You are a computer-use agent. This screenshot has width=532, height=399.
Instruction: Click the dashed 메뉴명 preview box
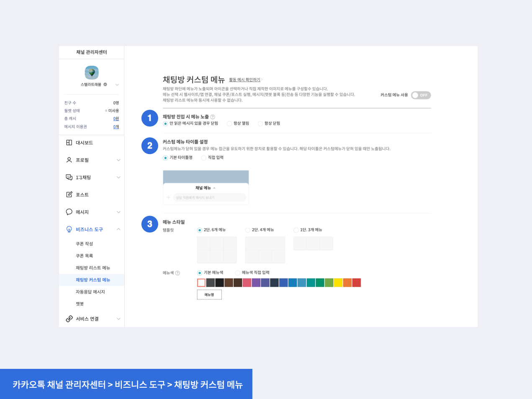(209, 295)
